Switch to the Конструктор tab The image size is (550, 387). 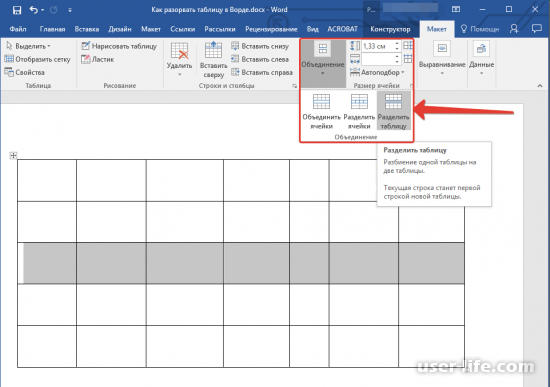coord(390,29)
